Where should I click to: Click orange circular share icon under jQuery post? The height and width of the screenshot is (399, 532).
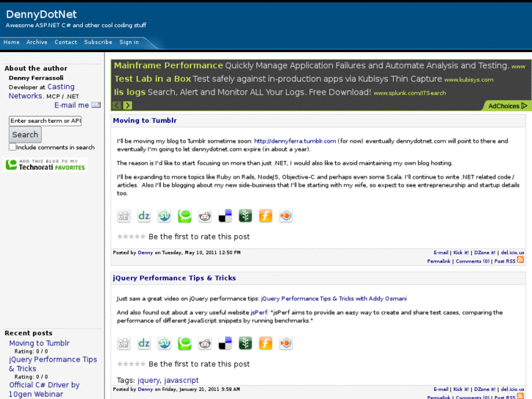pos(286,343)
